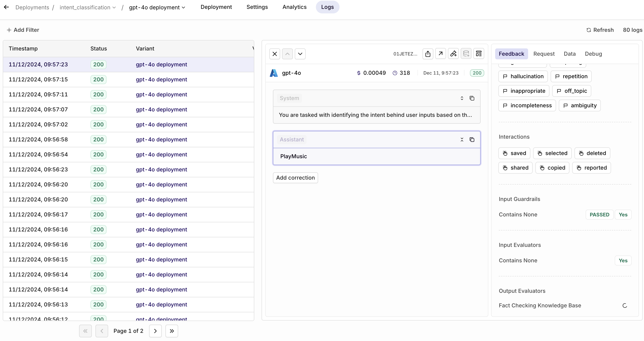Screen dimensions: 644x341
Task: Expand the System message block
Action: (462, 98)
